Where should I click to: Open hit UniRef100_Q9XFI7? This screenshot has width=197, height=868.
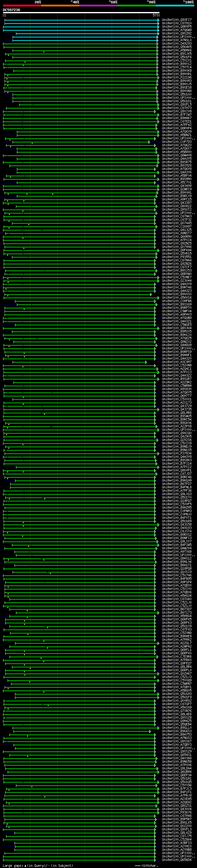177,20
